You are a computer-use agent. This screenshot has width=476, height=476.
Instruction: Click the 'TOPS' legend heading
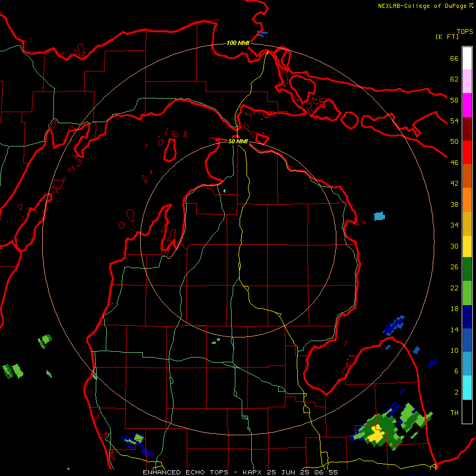tap(465, 31)
